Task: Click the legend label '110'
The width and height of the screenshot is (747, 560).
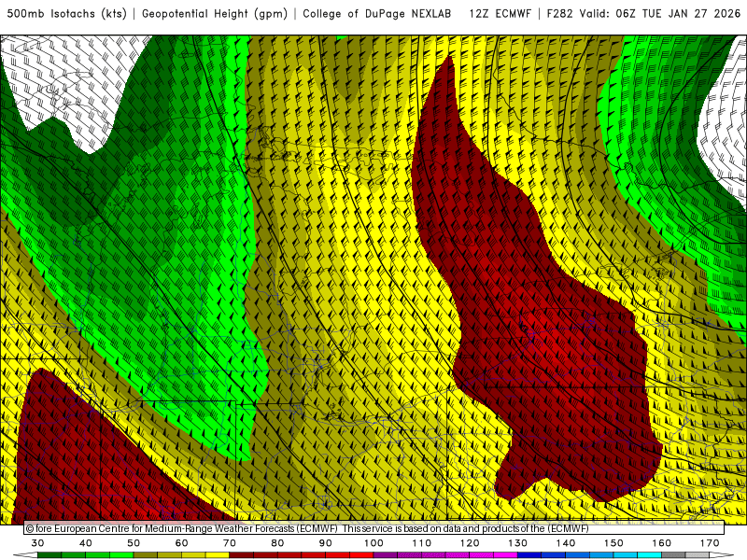Action: (422, 543)
